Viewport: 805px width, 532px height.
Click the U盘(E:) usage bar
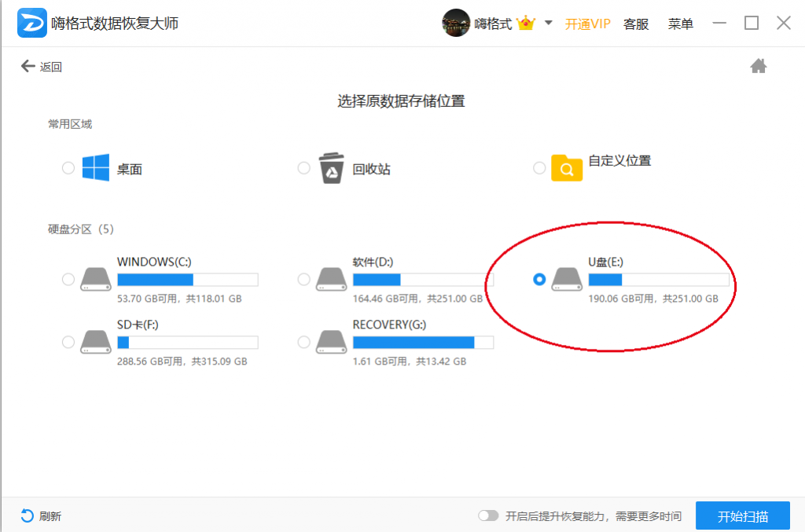point(659,280)
